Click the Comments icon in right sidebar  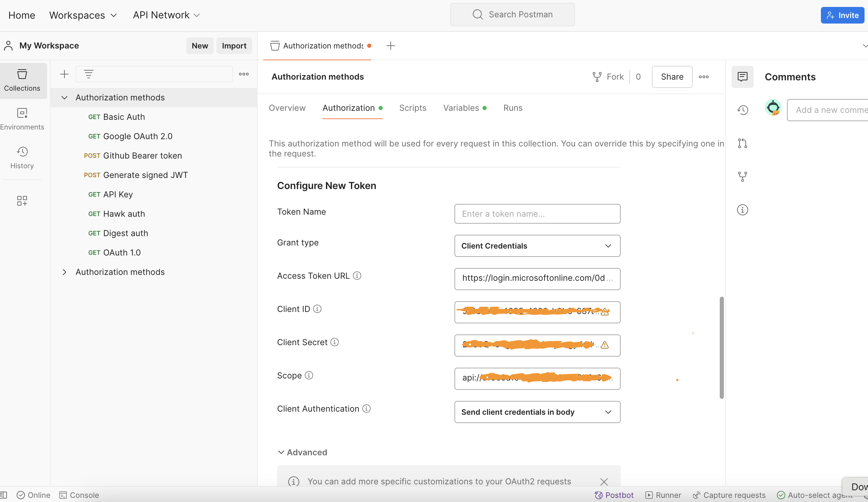click(x=742, y=77)
